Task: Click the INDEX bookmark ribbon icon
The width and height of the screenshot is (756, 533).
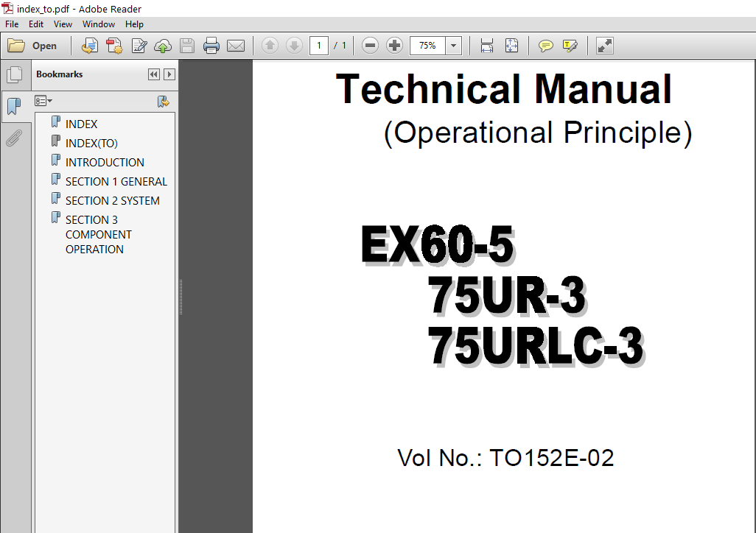Action: coord(56,122)
